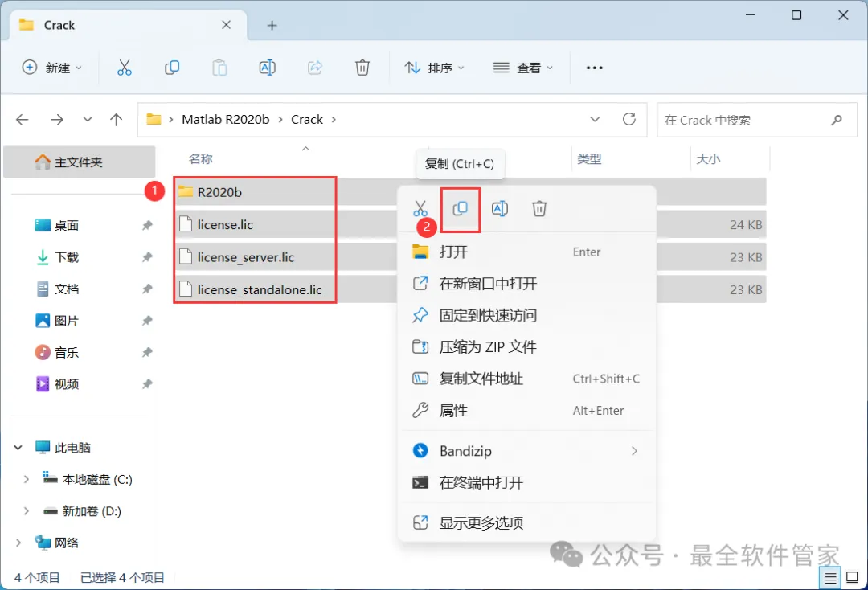Choose 复制文件地址 menu entry
The height and width of the screenshot is (590, 868).
tap(526, 379)
